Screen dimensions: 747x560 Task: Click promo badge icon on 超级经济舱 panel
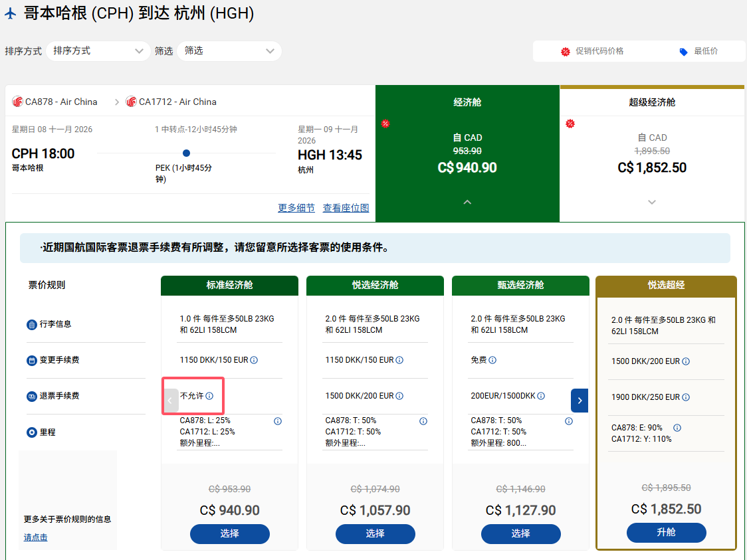570,124
